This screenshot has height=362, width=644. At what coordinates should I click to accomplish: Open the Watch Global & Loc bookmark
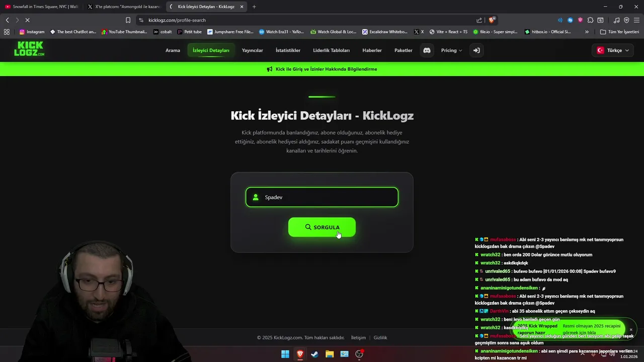(333, 32)
